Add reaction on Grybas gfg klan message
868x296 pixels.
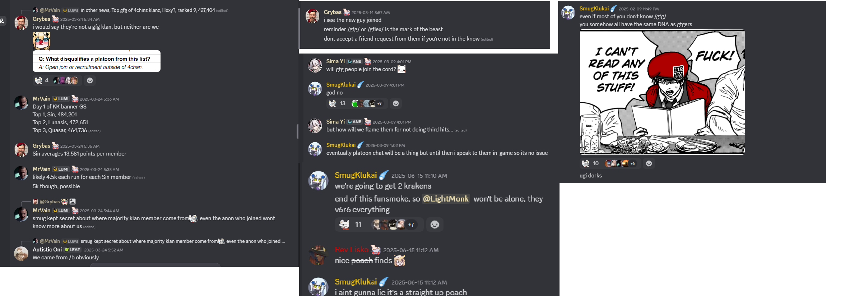(90, 80)
